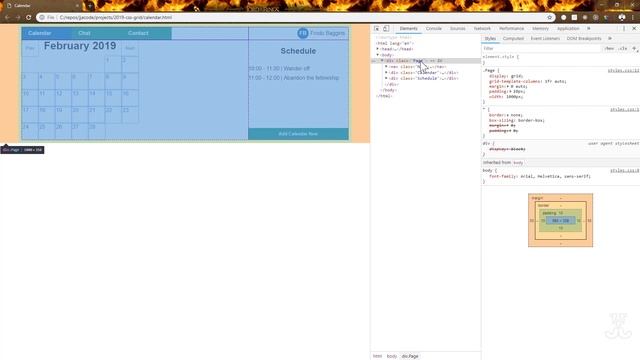640x360 pixels.
Task: Select body in the breadcrumb bar
Action: 391,356
